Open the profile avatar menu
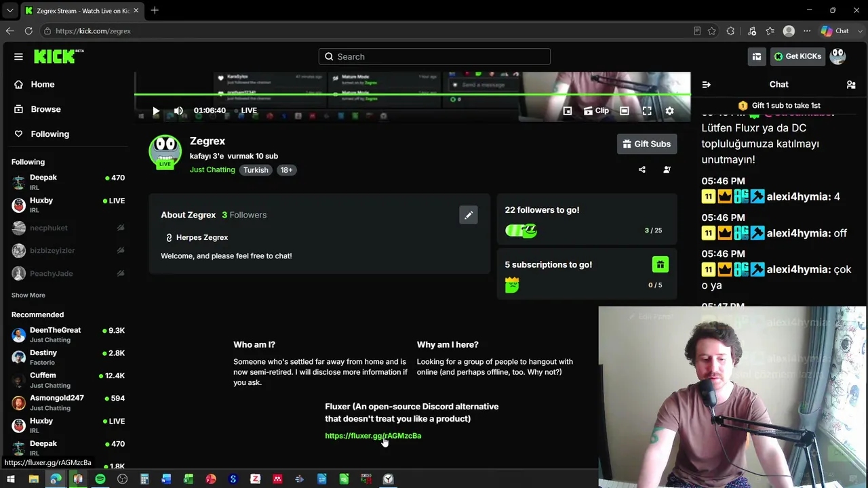The width and height of the screenshot is (868, 488). [838, 56]
